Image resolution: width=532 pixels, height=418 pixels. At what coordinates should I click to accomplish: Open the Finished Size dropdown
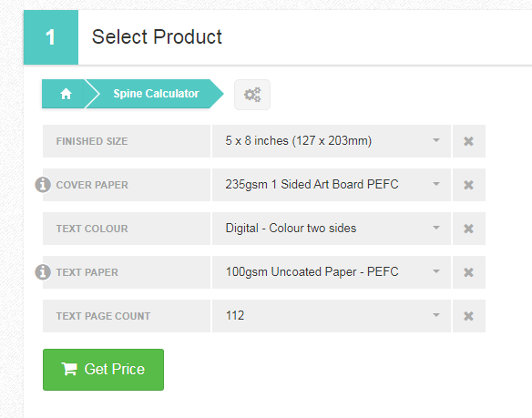pyautogui.click(x=332, y=141)
